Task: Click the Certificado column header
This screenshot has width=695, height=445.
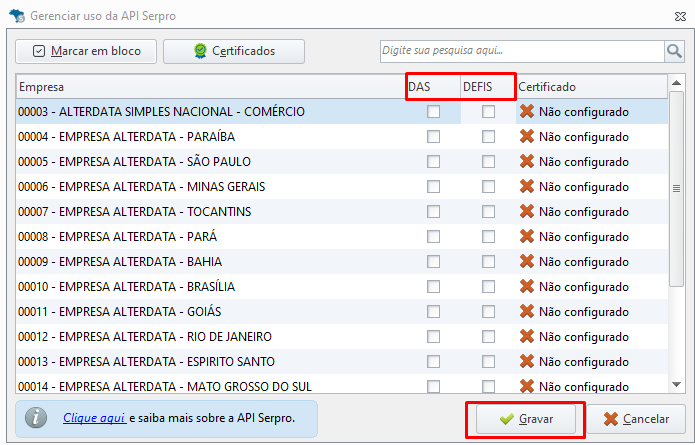Action: (x=592, y=87)
